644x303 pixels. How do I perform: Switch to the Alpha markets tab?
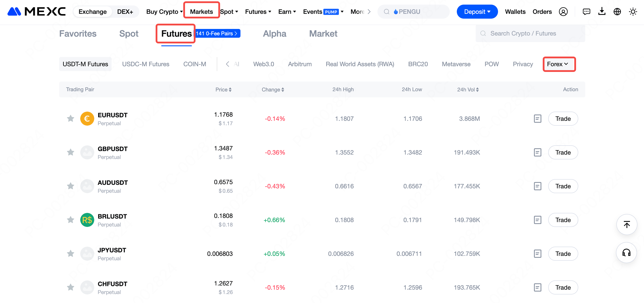tap(274, 34)
